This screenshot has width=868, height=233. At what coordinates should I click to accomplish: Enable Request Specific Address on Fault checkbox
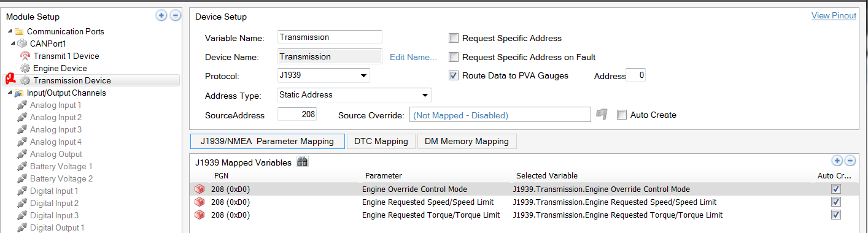point(454,57)
